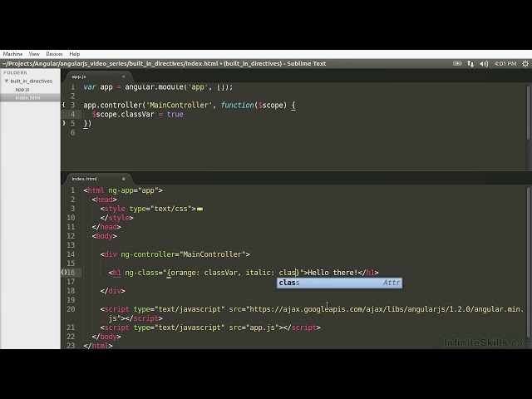The image size is (532, 399).
Task: Open the system settings gear menu
Action: pyautogui.click(x=525, y=63)
